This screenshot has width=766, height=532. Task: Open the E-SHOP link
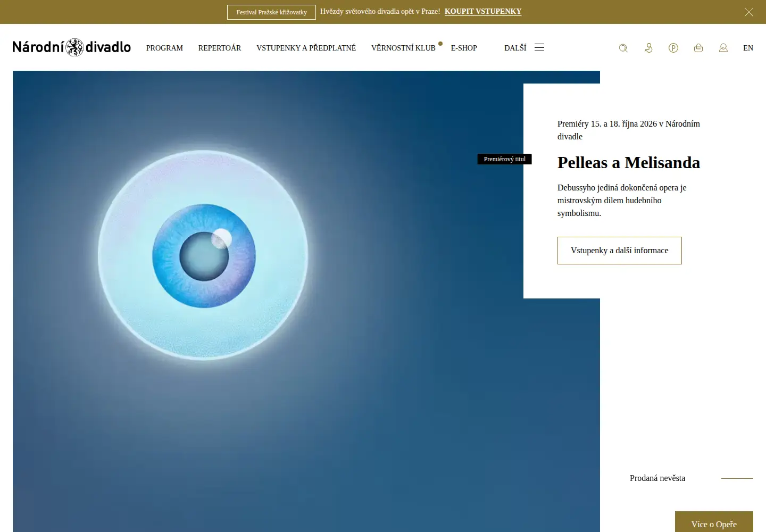point(464,48)
